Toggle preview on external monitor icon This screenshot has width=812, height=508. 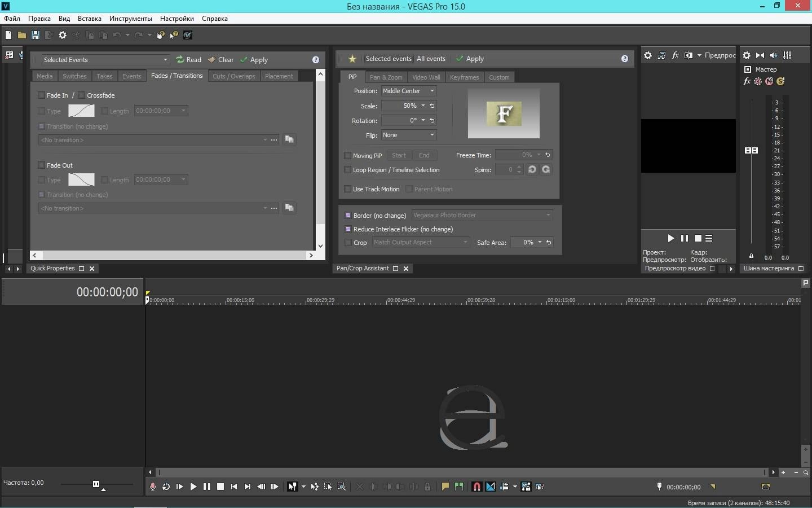(x=661, y=55)
